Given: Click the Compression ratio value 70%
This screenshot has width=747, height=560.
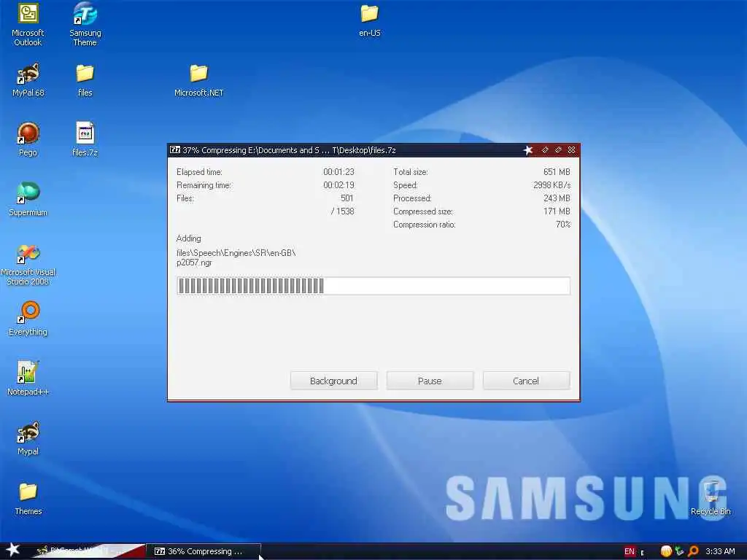Looking at the screenshot, I should coord(563,225).
